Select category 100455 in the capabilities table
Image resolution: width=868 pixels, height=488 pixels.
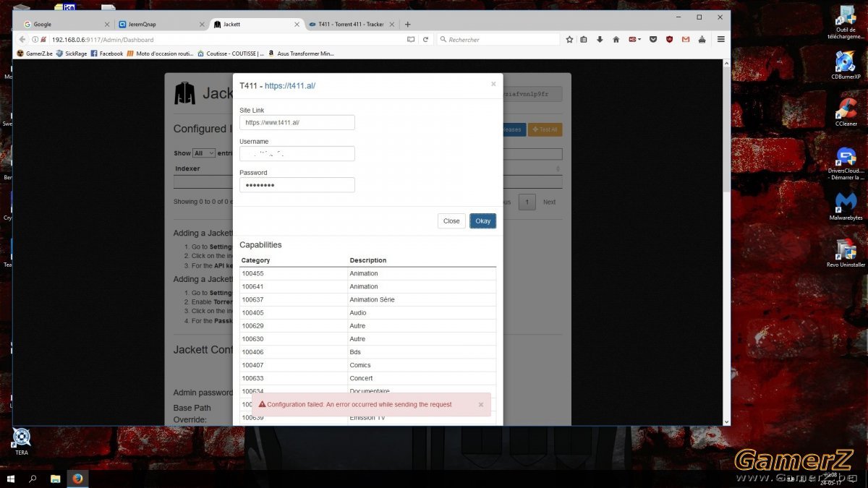point(294,273)
